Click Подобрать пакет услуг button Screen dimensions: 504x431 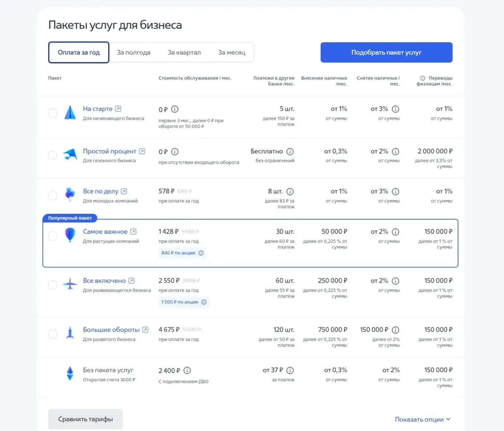click(x=387, y=52)
